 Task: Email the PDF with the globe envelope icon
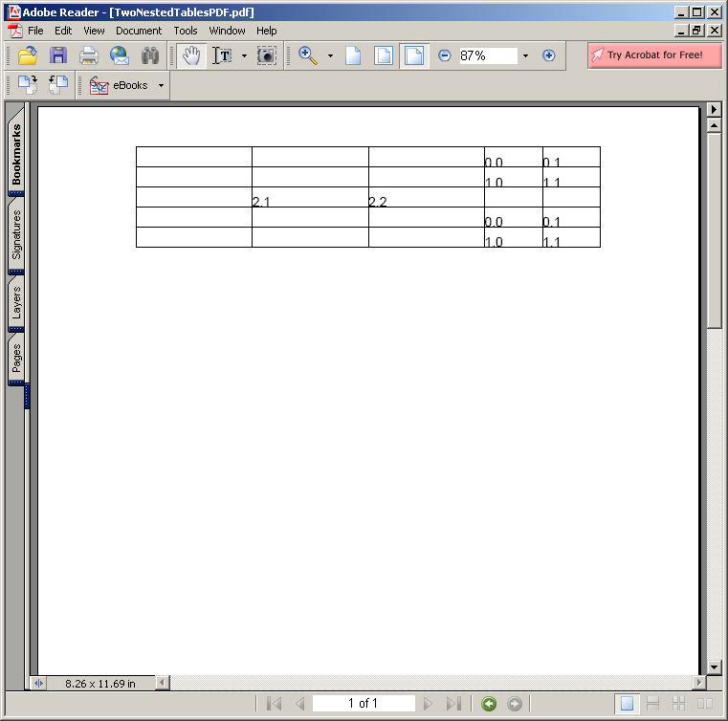point(120,55)
